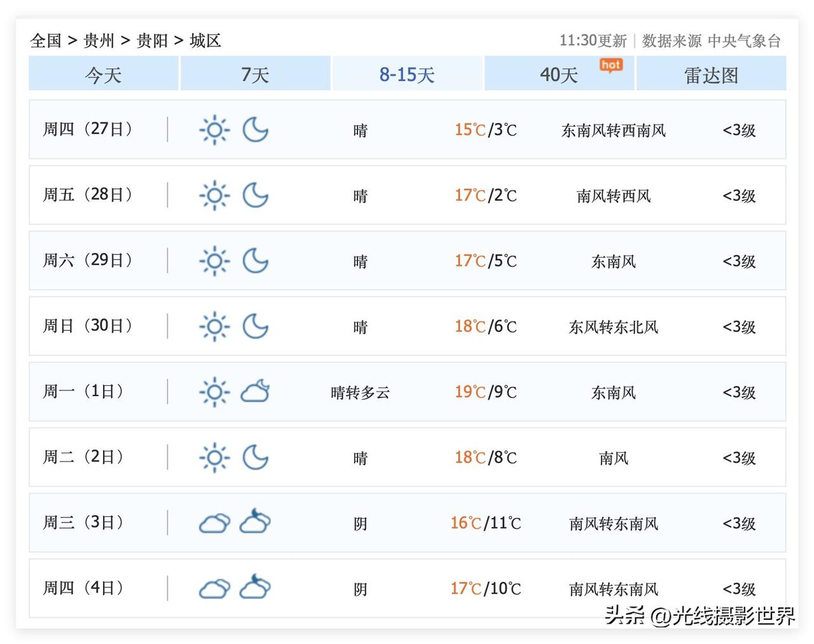
Task: Click the date label 周四（4日）
Action: 83,587
